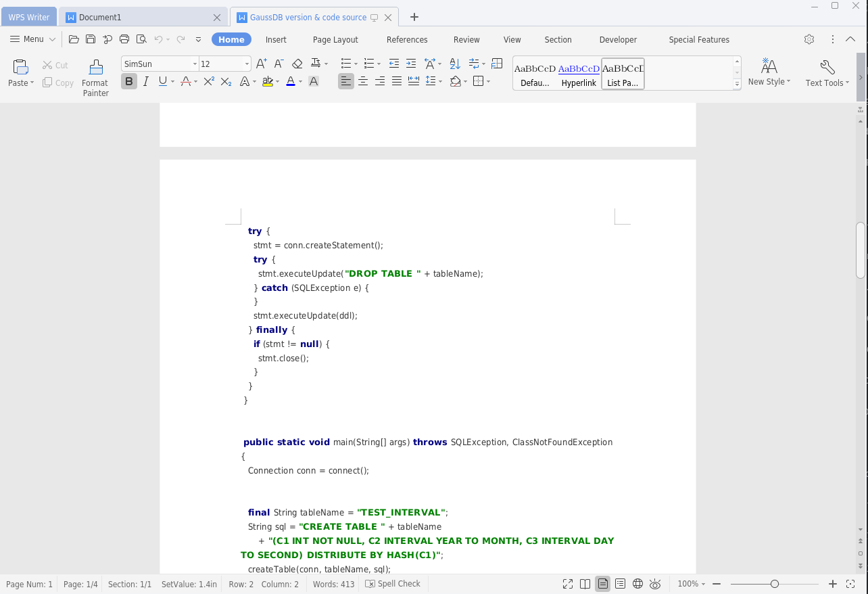This screenshot has height=594, width=868.
Task: Increase paragraph indent
Action: click(x=411, y=64)
